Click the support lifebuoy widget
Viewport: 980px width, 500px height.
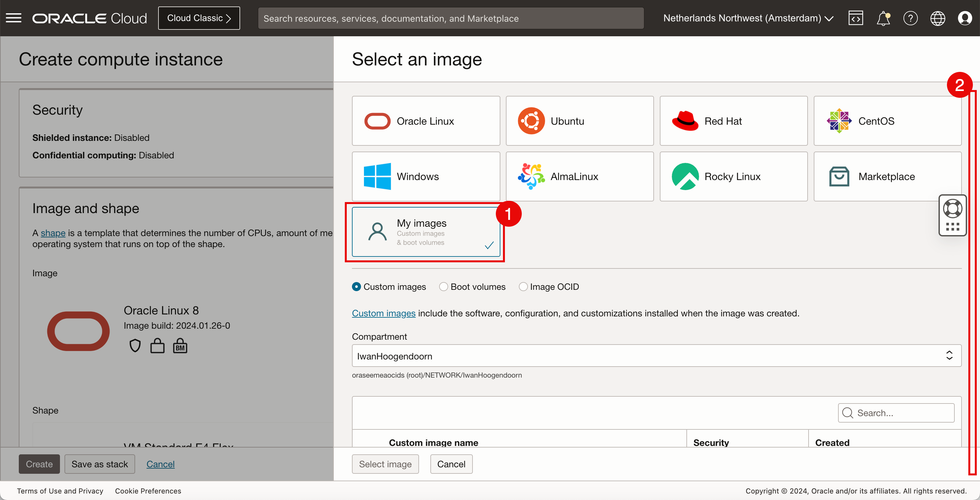tap(952, 209)
